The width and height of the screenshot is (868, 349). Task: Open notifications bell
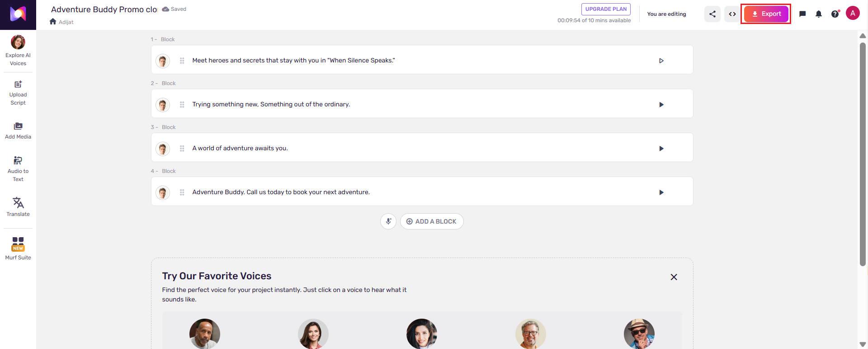click(x=819, y=14)
